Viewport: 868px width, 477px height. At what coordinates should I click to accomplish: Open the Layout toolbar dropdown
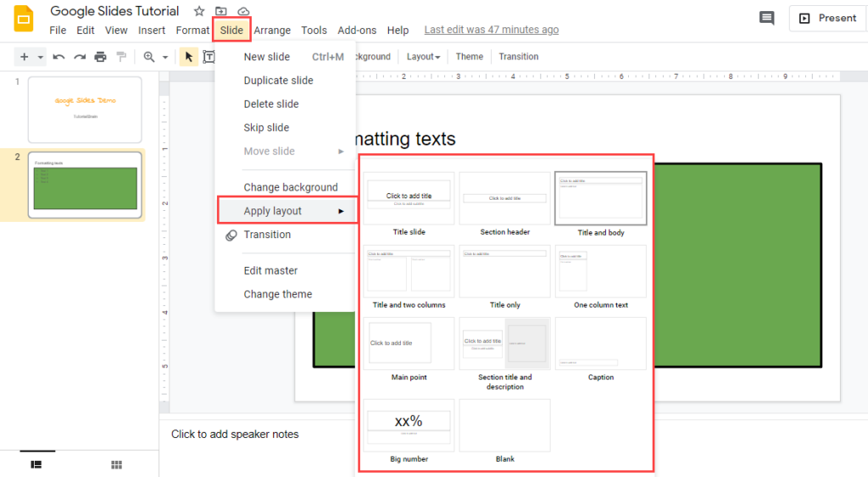(423, 57)
